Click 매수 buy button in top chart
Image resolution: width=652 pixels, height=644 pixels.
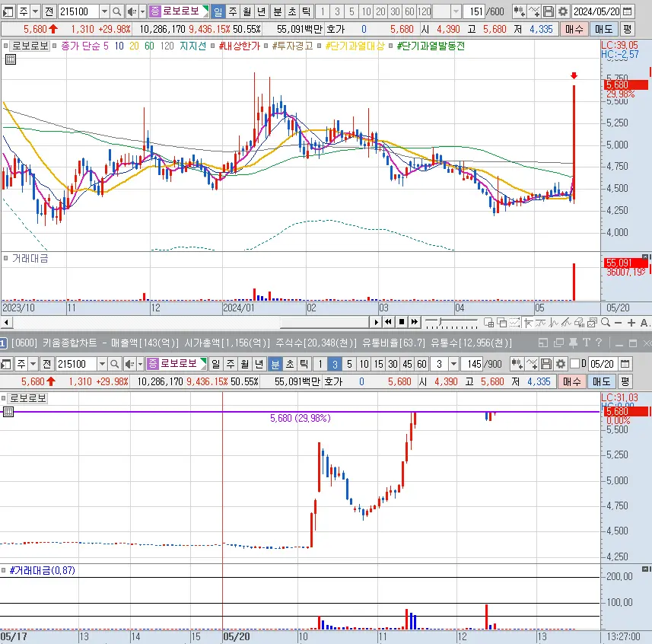(x=574, y=29)
